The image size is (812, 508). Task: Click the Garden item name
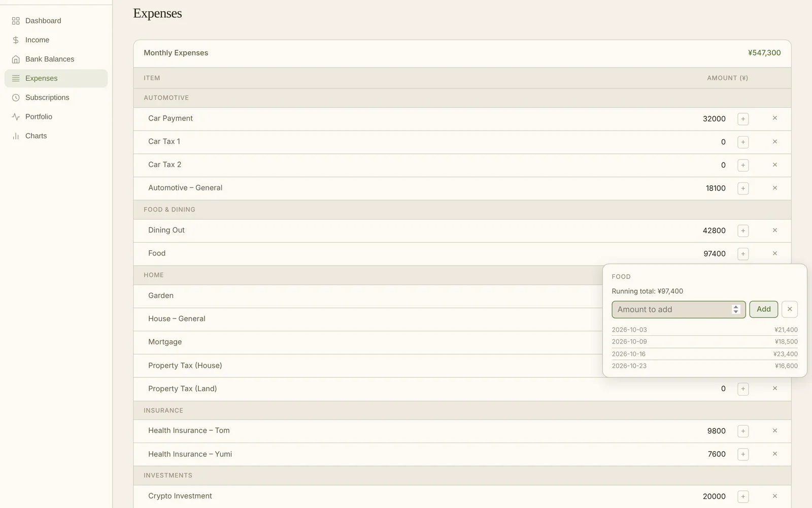(161, 296)
